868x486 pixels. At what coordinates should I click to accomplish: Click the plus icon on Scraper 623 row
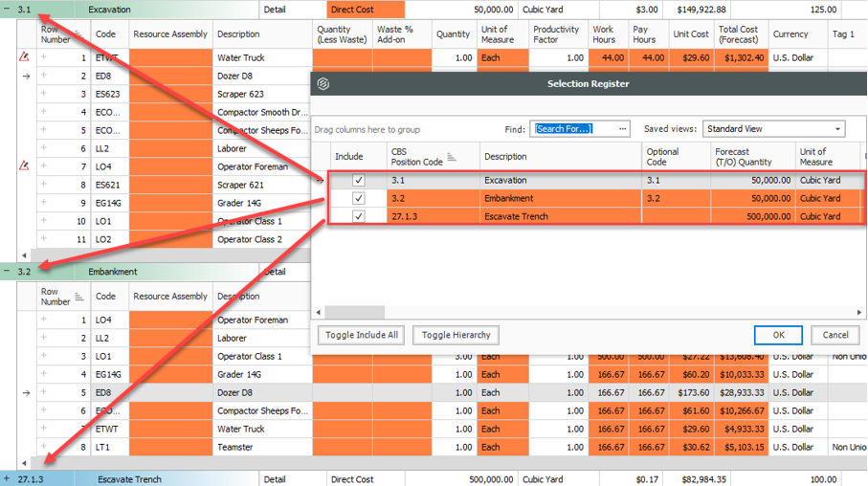[44, 94]
